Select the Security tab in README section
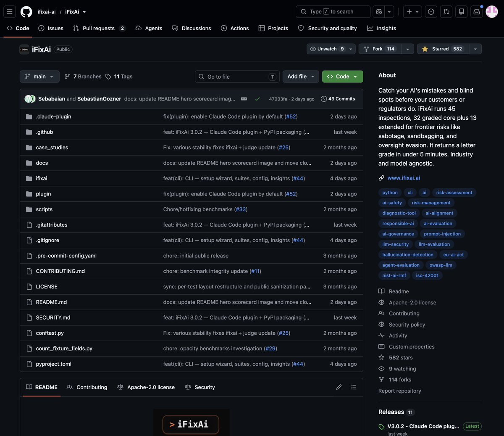 tap(200, 387)
